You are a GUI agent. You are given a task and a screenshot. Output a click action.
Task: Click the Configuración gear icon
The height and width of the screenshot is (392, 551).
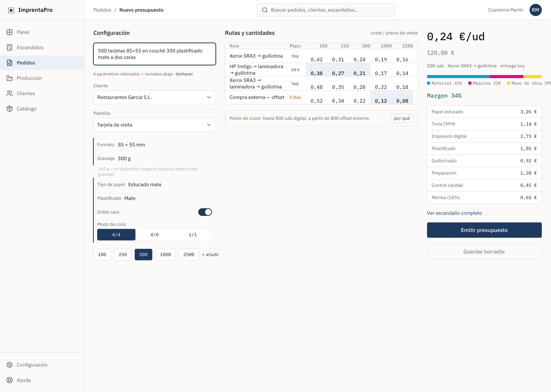(x=10, y=365)
